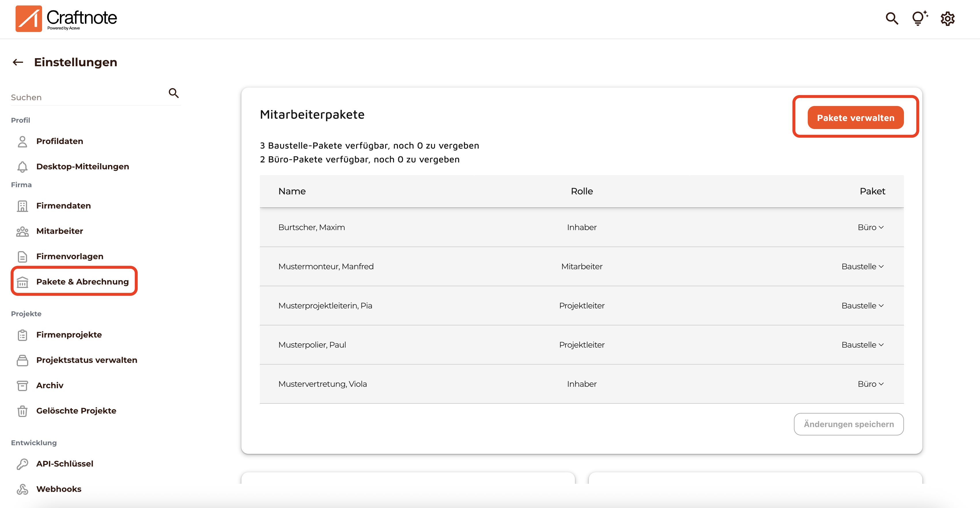This screenshot has height=508, width=980.
Task: Click the bell icon for Desktop-Mitteilungen
Action: tap(22, 166)
